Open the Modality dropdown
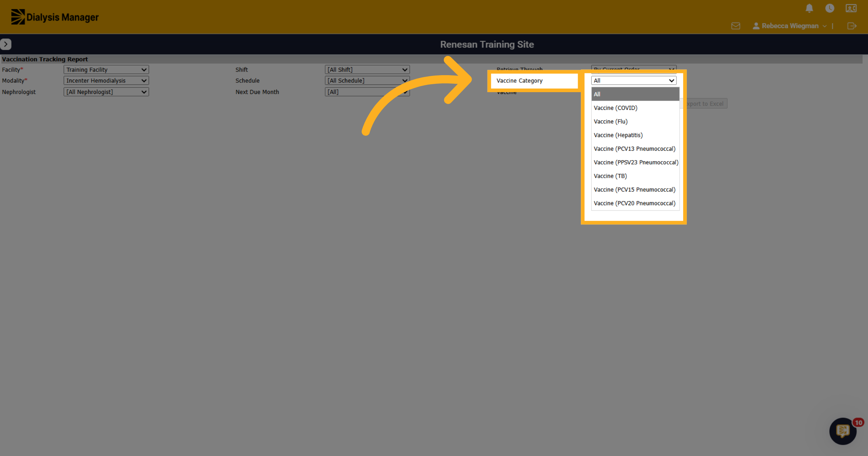Screen dimensions: 868x456 coord(106,81)
